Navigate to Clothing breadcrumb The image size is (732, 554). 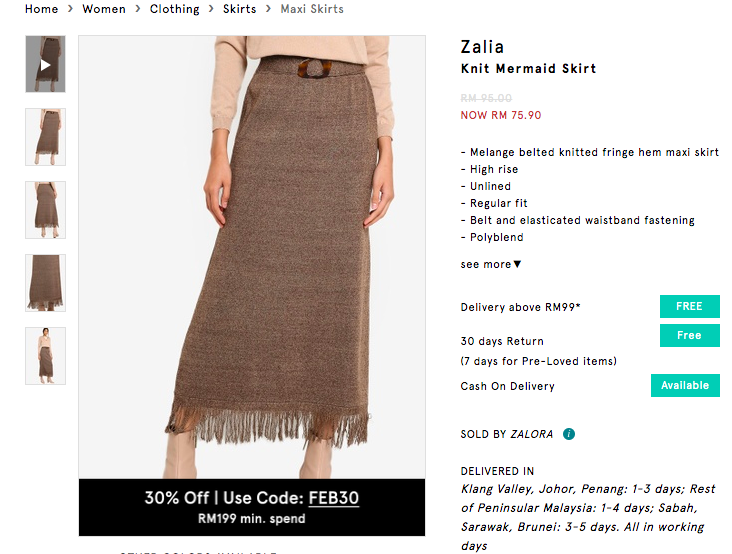(175, 9)
